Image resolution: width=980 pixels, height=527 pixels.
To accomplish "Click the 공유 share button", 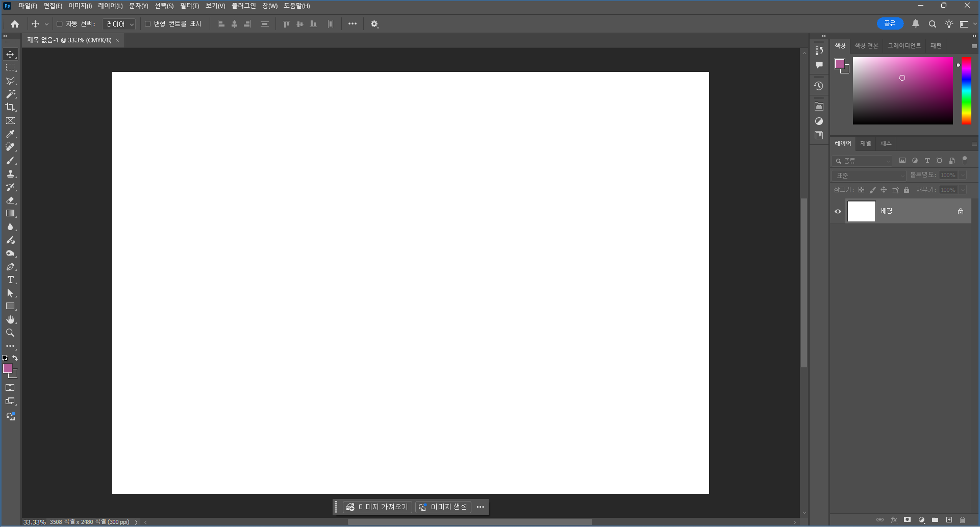I will point(890,23).
